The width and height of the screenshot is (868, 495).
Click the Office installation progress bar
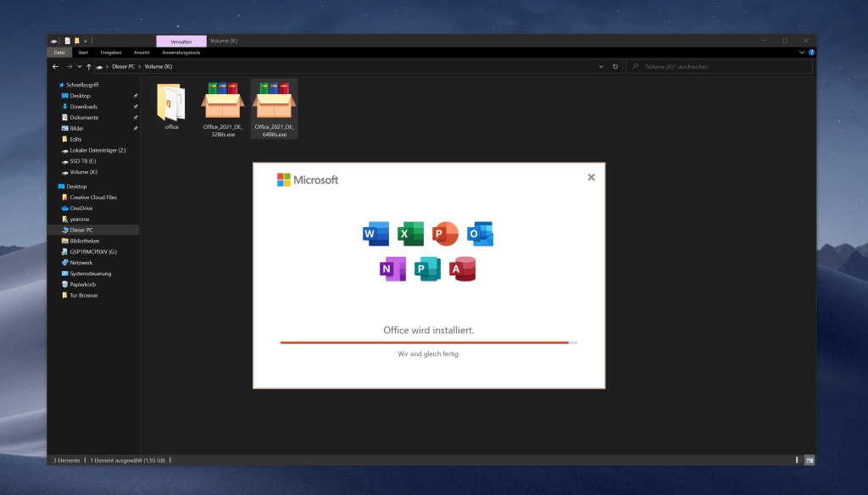429,342
